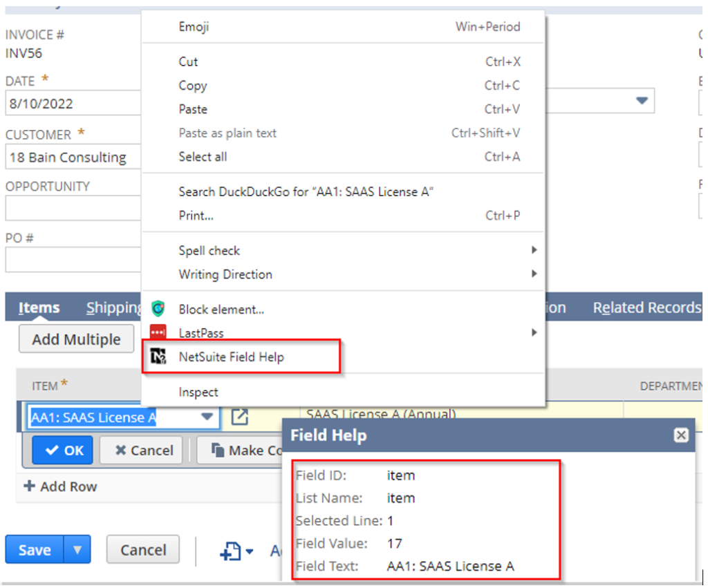Click the Opportunity input field
This screenshot has height=588, width=708.
(73, 208)
